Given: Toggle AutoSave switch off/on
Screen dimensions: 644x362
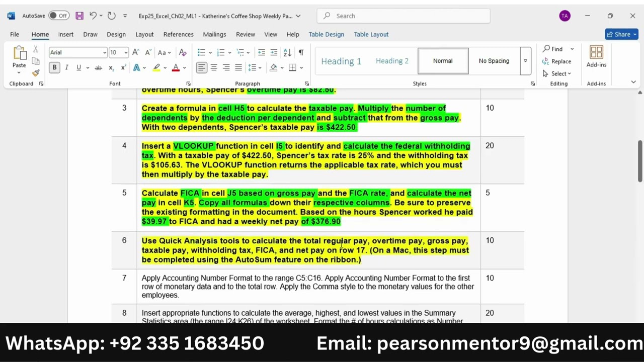Looking at the screenshot, I should (59, 16).
